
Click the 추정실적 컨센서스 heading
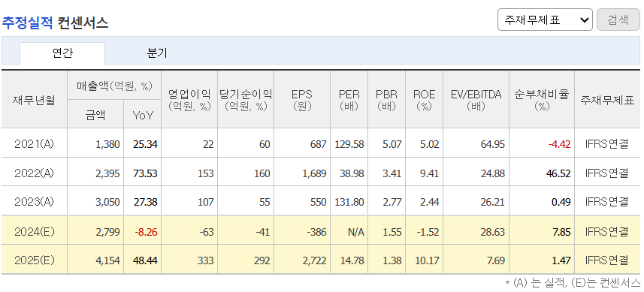55,23
